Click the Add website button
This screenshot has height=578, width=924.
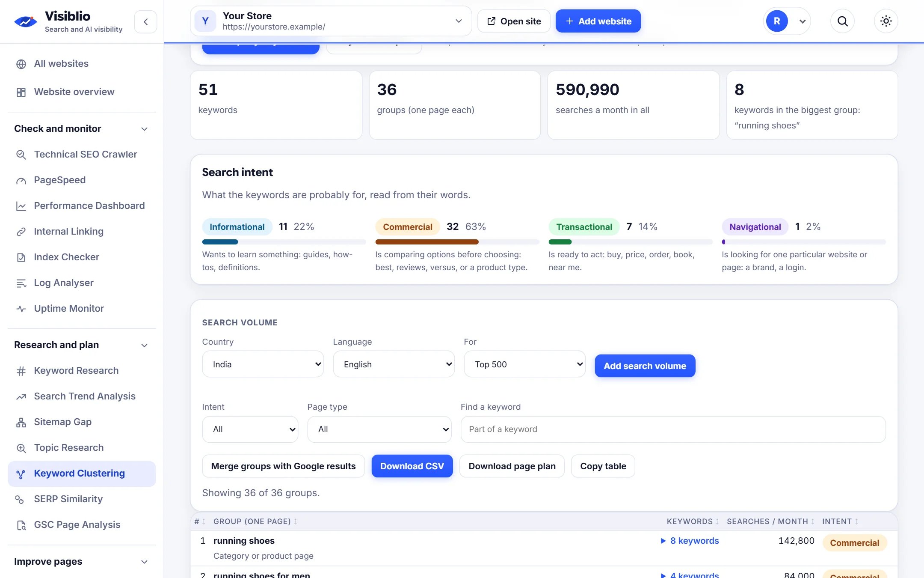click(x=598, y=21)
